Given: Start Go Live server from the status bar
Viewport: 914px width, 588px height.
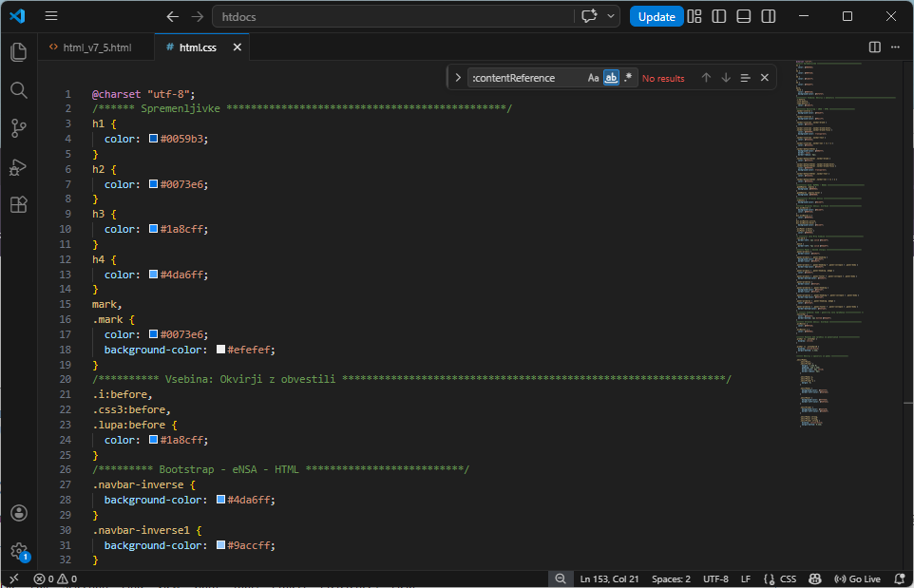Looking at the screenshot, I should coord(858,579).
